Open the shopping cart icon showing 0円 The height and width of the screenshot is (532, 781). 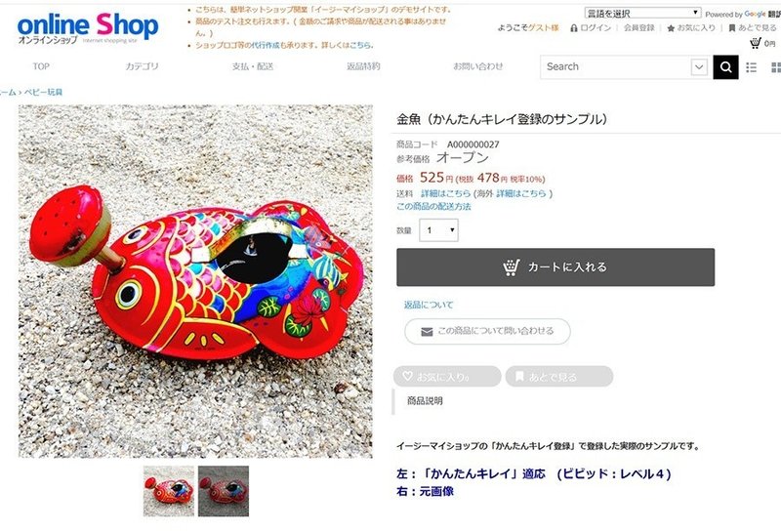click(762, 43)
